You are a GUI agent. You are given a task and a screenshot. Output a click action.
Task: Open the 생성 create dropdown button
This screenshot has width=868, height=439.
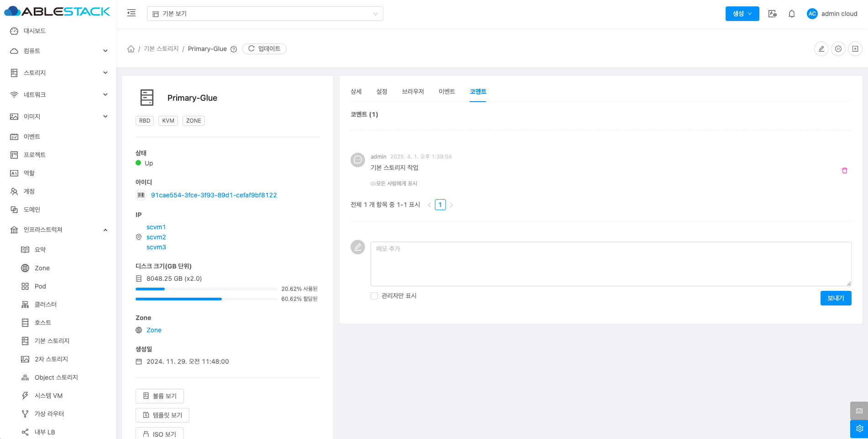[742, 14]
